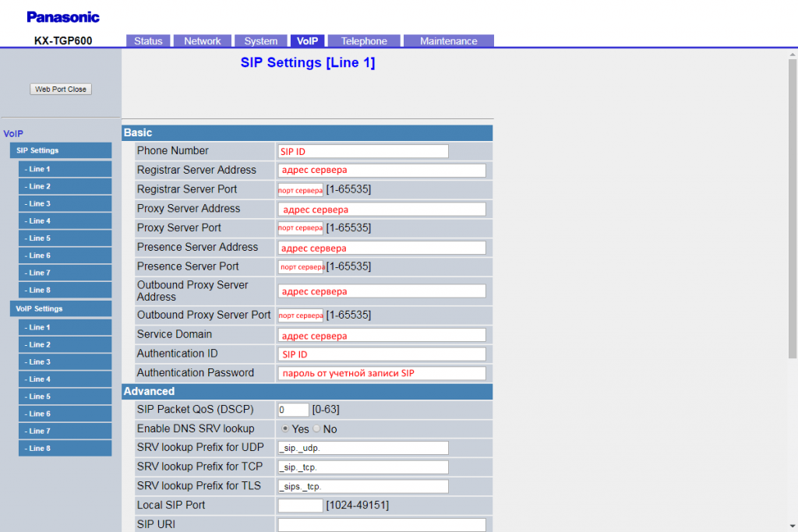798x532 pixels.
Task: Open SIP Settings Line 8
Action: tap(65, 290)
